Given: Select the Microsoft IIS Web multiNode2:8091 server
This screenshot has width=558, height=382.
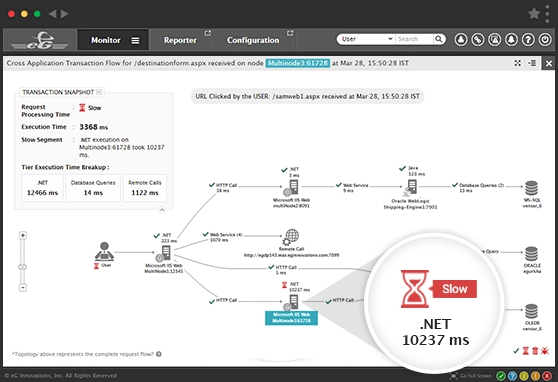Looking at the screenshot, I should 291,188.
